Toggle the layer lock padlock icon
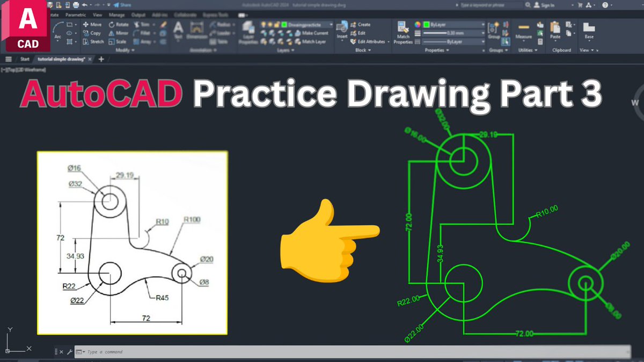Image resolution: width=644 pixels, height=362 pixels. pyautogui.click(x=276, y=25)
